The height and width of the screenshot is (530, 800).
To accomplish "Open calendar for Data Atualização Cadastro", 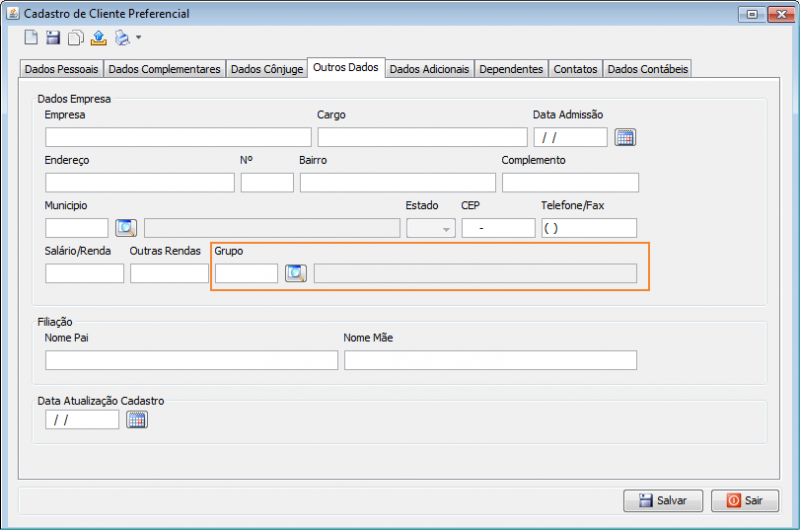I will pos(137,420).
